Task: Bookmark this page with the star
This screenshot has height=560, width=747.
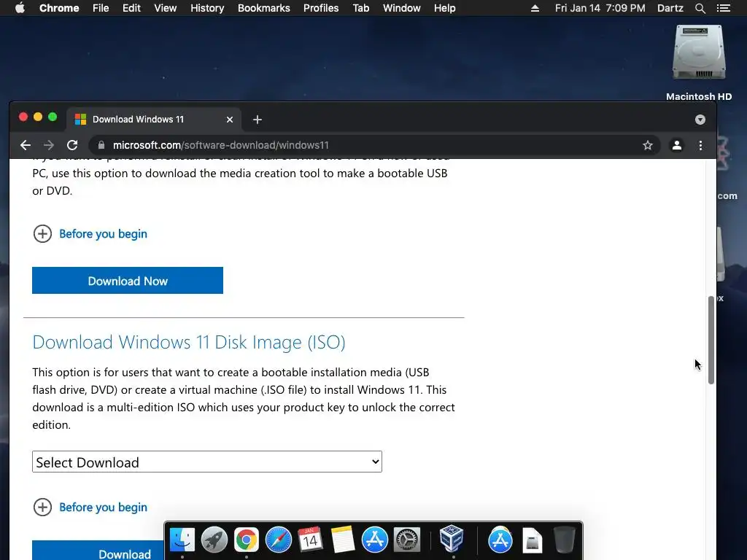Action: coord(648,145)
